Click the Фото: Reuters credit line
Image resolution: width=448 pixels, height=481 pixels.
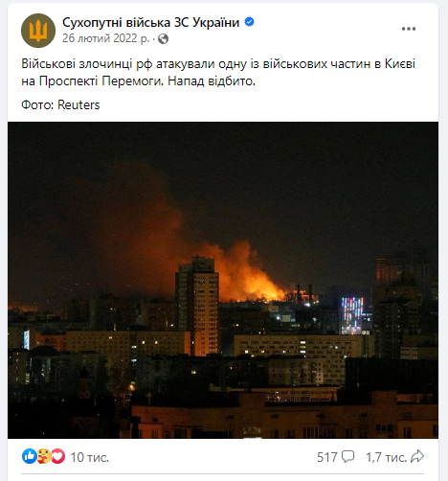coord(60,104)
